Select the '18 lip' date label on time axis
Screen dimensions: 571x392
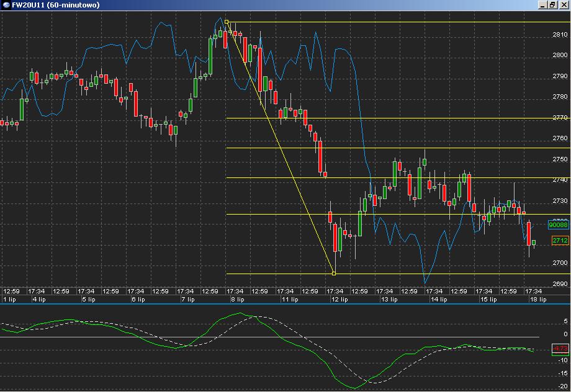pos(539,299)
